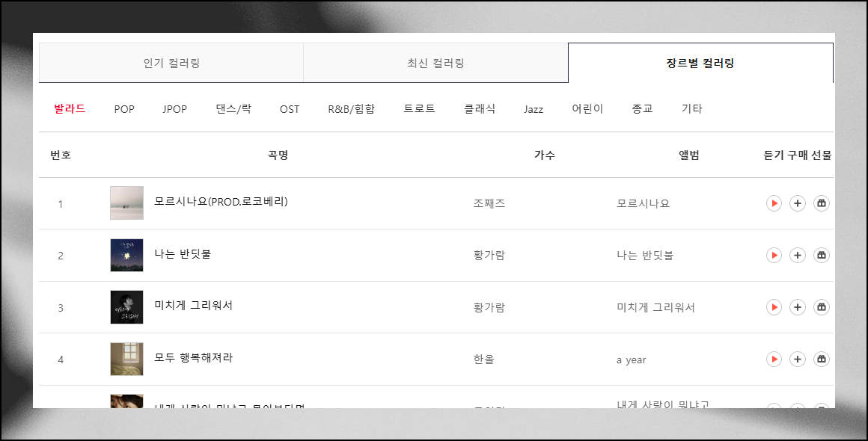Open the 트로트 genre
Viewport: 868px width, 441px height.
pyautogui.click(x=419, y=109)
